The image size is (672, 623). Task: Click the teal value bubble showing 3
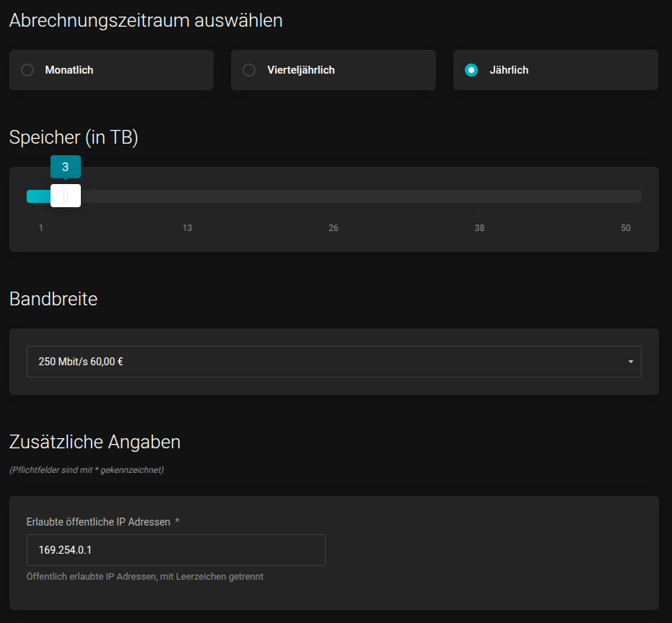[66, 167]
